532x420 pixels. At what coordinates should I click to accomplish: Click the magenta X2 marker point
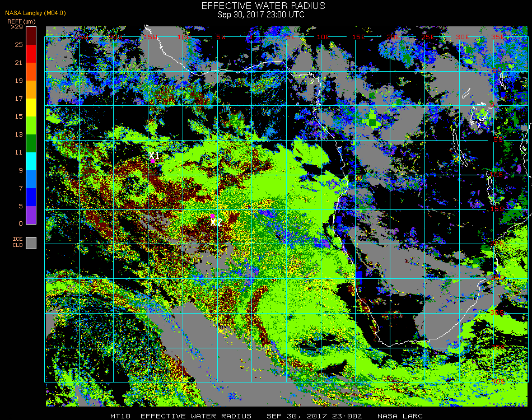[212, 216]
